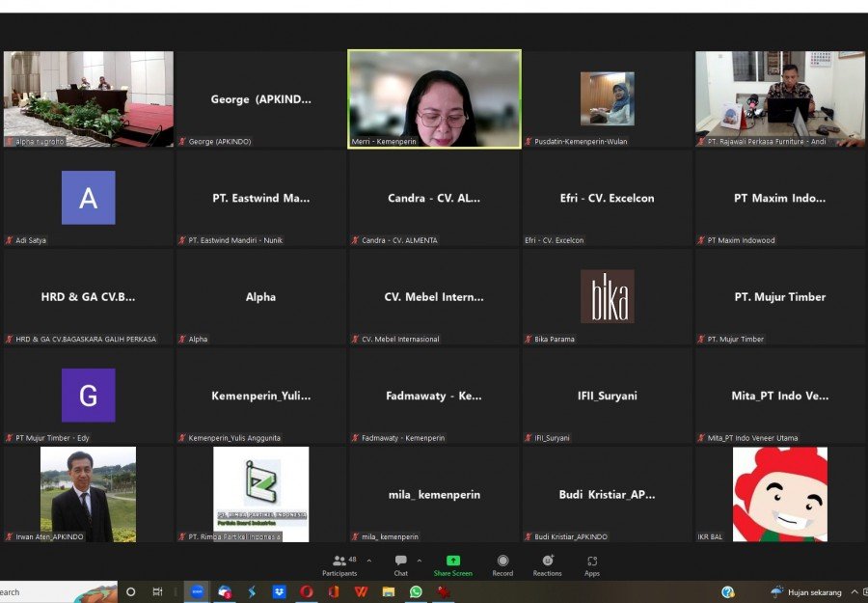Screen dimensions: 868x603
Task: Open the Reactions menu
Action: [x=547, y=565]
